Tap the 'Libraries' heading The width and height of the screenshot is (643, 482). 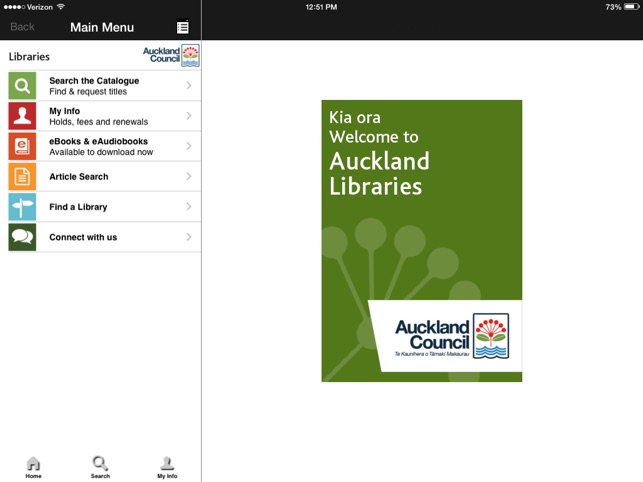29,57
